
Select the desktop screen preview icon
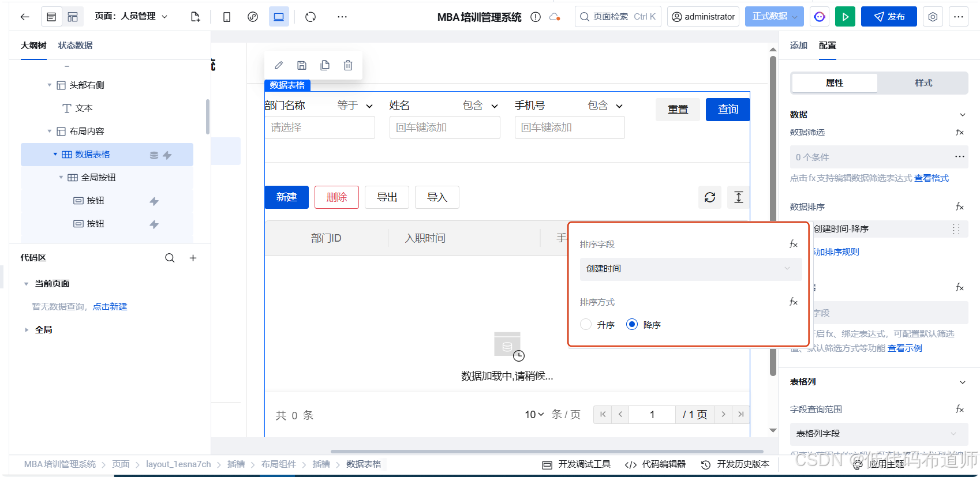point(279,17)
